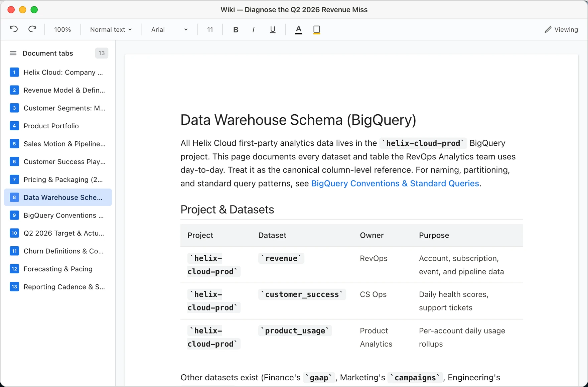This screenshot has width=588, height=387.
Task: Follow the BigQuery Conventions & Standard Queries link
Action: [x=395, y=183]
